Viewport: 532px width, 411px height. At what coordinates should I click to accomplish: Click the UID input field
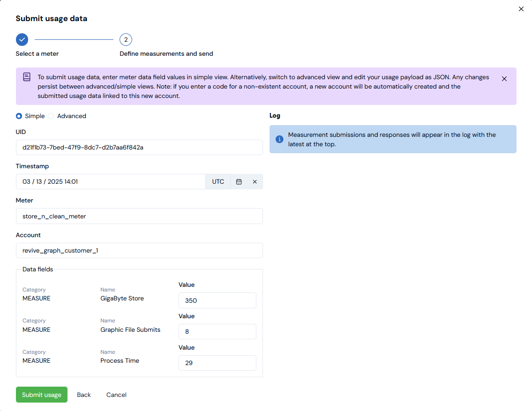coord(139,148)
